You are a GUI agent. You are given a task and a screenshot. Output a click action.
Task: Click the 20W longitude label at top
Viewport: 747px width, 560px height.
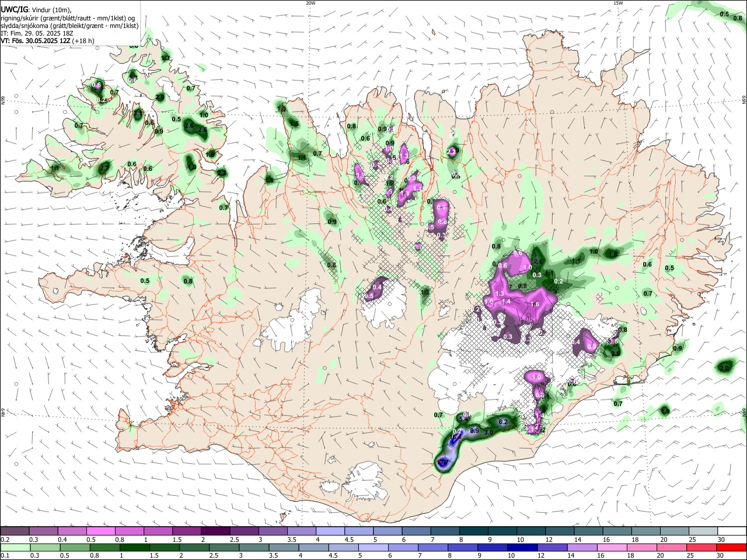point(310,3)
